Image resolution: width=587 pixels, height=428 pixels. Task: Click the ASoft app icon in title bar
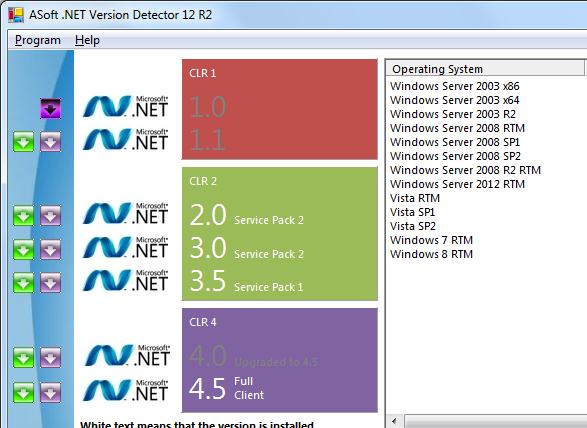coord(16,15)
